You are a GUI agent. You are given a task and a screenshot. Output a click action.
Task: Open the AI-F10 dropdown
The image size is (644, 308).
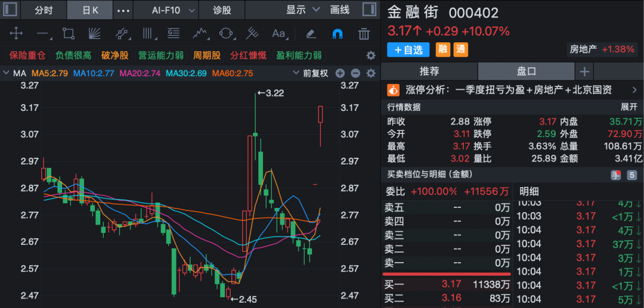(x=174, y=10)
